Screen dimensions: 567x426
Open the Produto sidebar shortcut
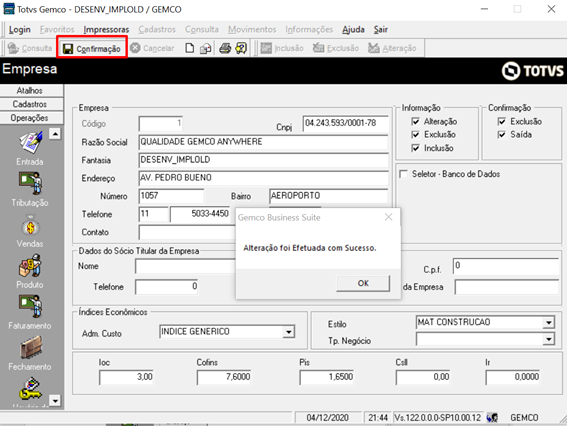30,271
